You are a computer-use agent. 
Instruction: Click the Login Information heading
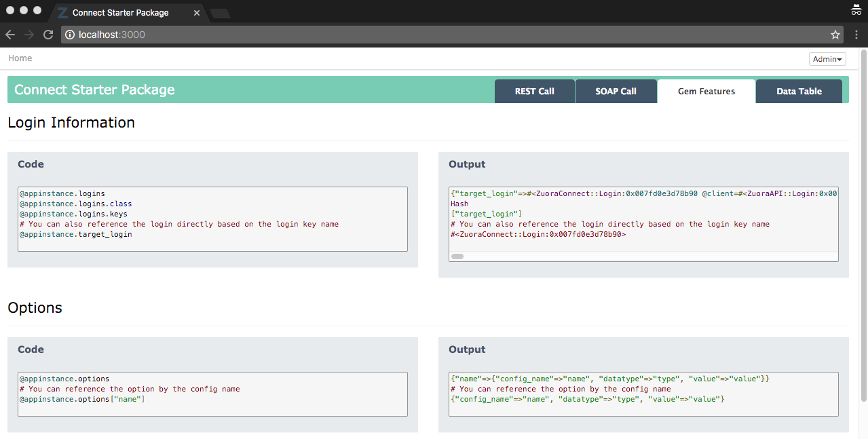[71, 123]
